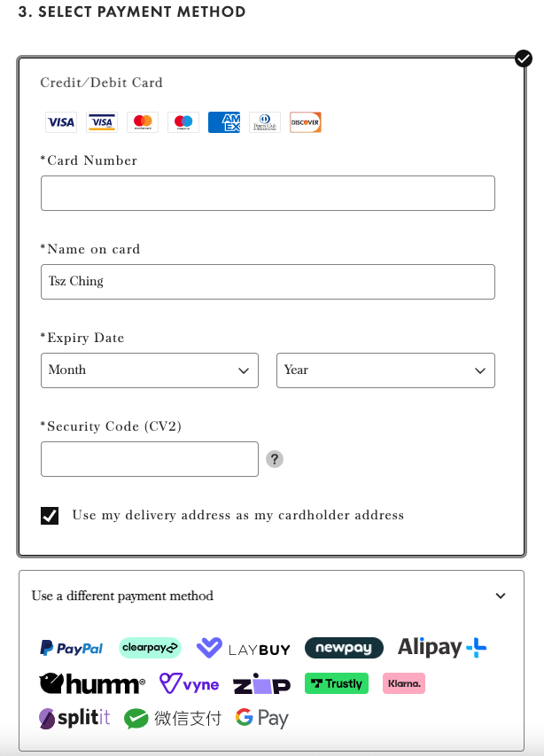This screenshot has height=756, width=544.
Task: Focus the Security Code (CV2) field
Action: [150, 459]
